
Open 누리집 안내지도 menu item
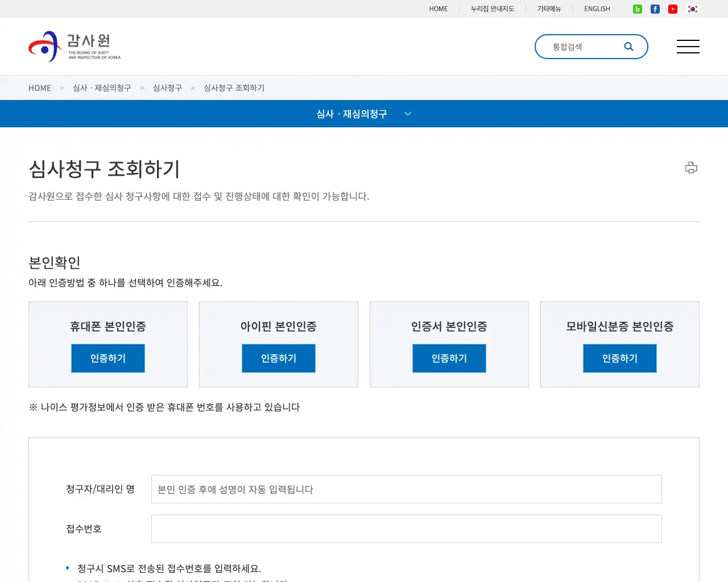tap(493, 9)
